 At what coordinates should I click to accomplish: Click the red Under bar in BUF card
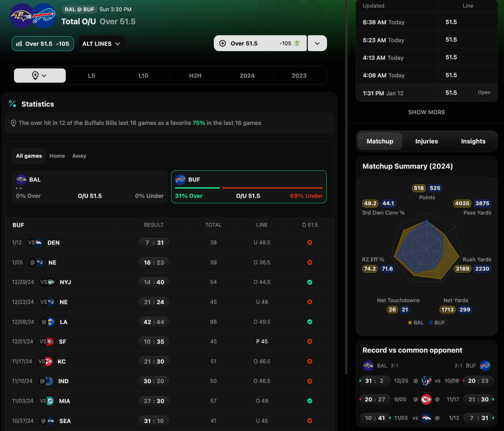[272, 188]
